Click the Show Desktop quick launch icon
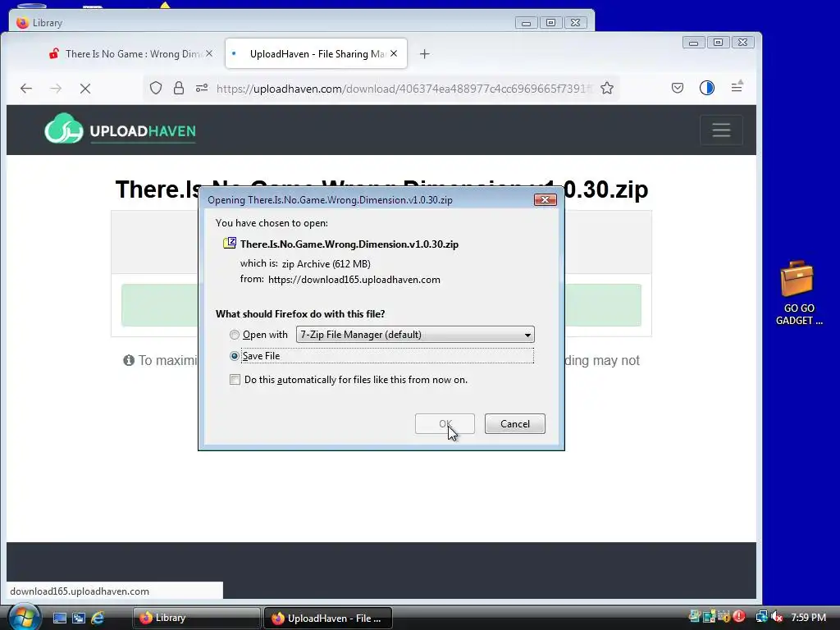Viewport: 840px width, 630px height. [x=59, y=618]
